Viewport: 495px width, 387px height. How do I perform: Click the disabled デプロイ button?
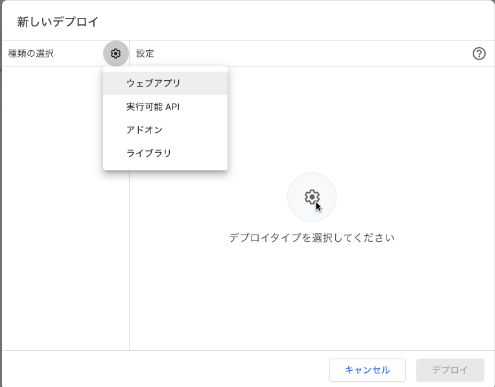pos(450,370)
